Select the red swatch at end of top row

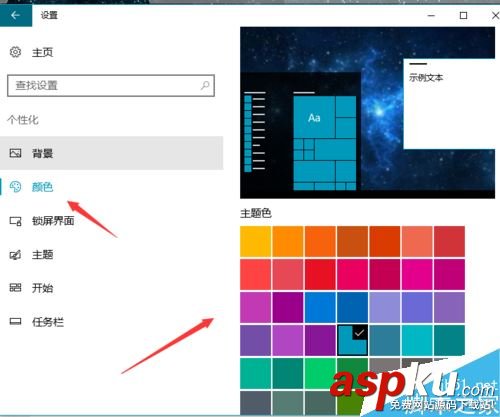tap(449, 241)
